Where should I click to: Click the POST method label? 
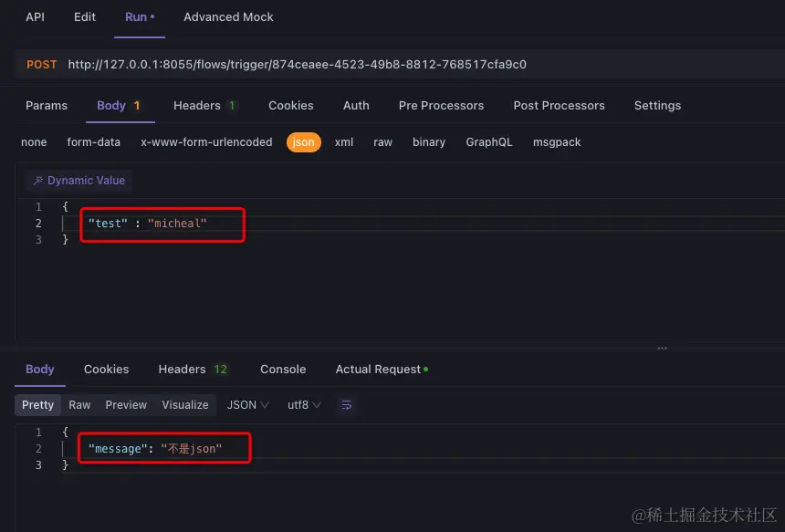(42, 65)
